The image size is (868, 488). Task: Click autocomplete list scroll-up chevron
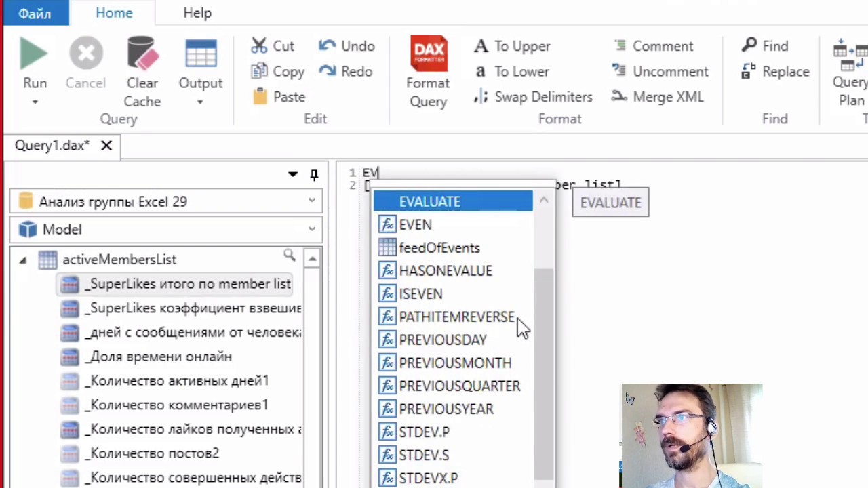(544, 200)
